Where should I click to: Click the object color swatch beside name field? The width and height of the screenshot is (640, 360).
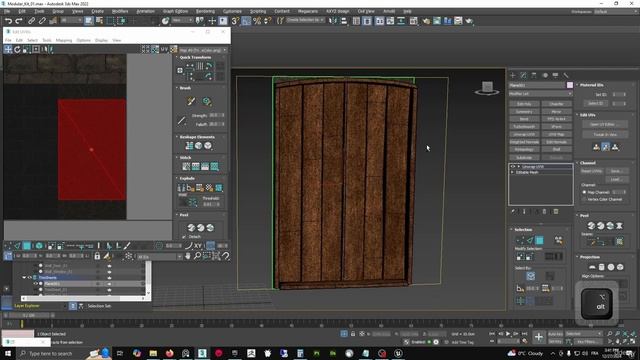pyautogui.click(x=570, y=85)
